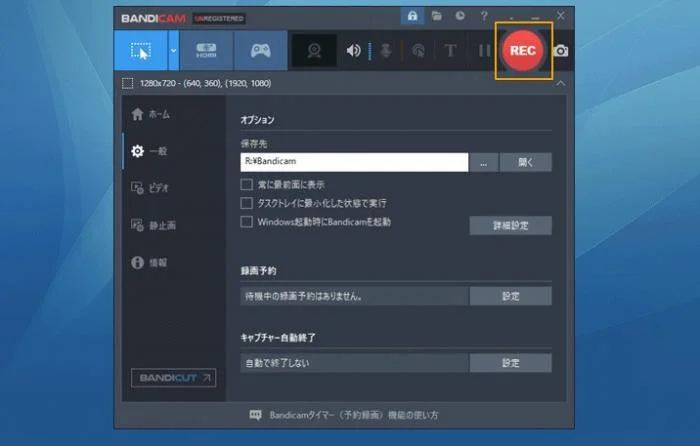Browse for folder with the ... button

[483, 163]
